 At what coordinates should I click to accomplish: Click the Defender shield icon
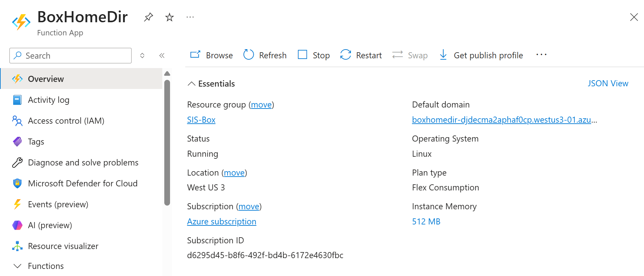click(17, 183)
